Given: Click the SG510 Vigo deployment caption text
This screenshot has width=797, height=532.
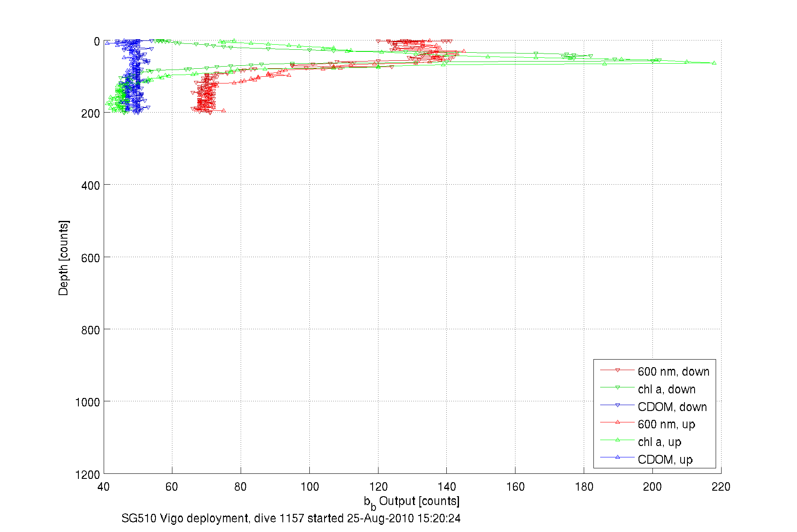Looking at the screenshot, I should (x=291, y=518).
